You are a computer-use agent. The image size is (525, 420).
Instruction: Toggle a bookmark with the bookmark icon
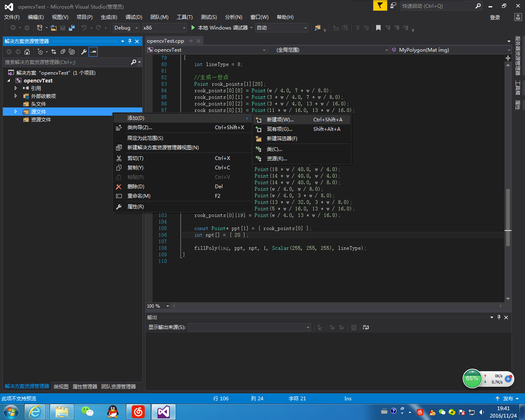(x=378, y=28)
